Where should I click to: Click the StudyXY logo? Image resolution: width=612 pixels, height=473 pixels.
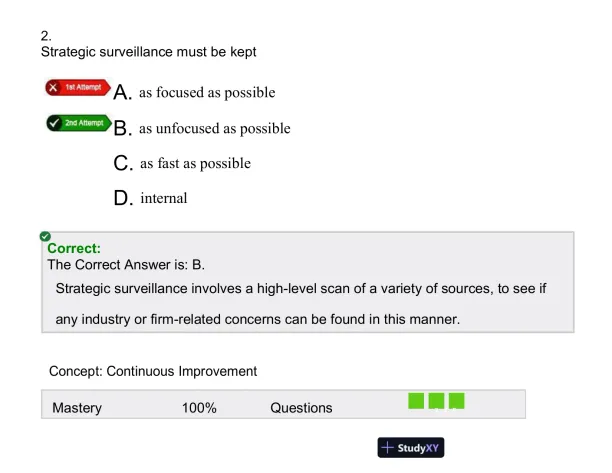[x=410, y=448]
